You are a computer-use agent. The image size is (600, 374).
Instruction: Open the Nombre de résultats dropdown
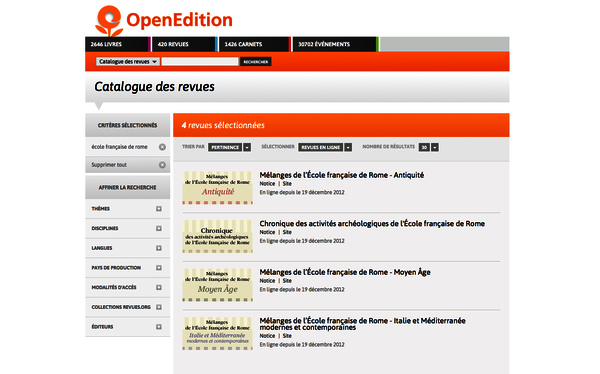(429, 147)
